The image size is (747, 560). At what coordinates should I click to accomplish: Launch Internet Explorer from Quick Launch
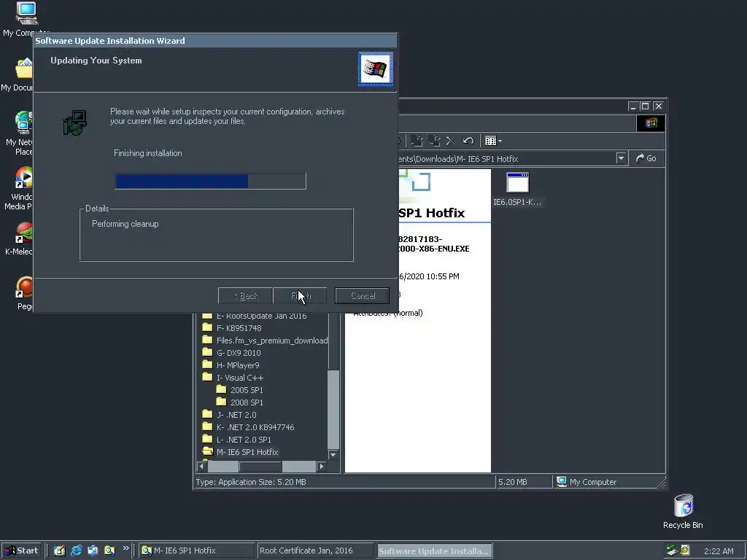coord(76,551)
